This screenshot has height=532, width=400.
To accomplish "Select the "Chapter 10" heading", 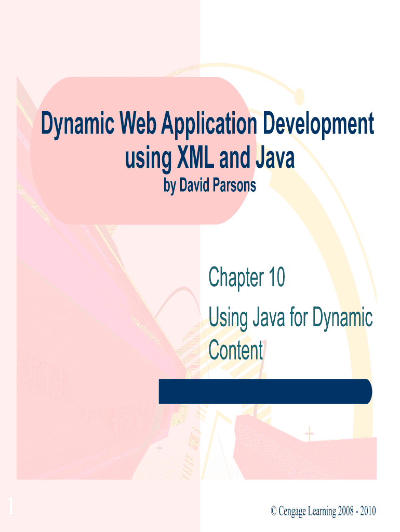I will click(247, 277).
